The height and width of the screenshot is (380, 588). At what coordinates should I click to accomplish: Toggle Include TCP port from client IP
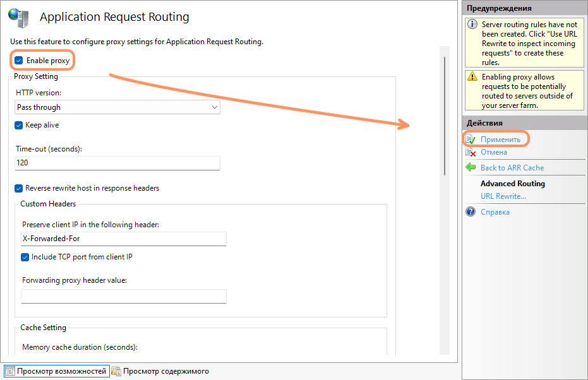[x=25, y=257]
